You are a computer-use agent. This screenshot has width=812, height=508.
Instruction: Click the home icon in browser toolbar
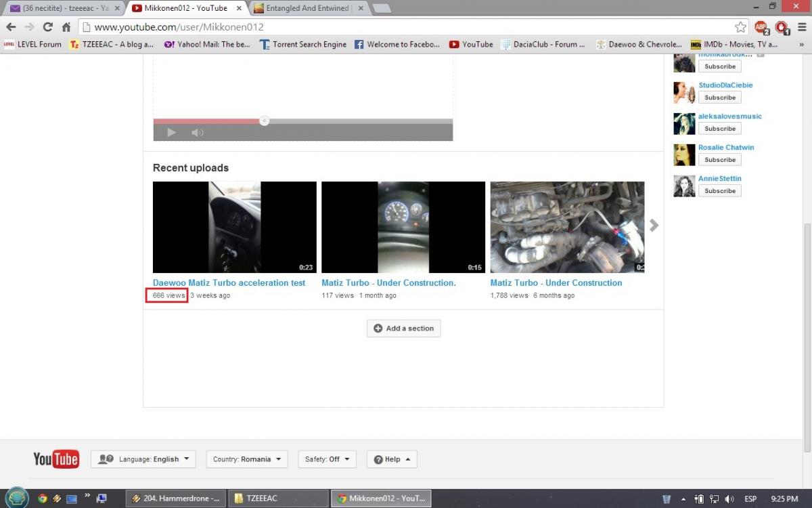point(66,27)
